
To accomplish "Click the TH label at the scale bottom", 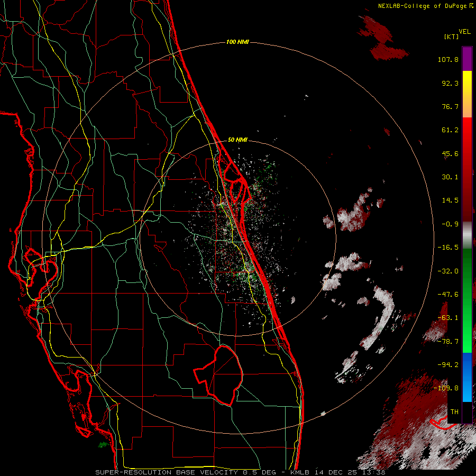I will (x=454, y=411).
